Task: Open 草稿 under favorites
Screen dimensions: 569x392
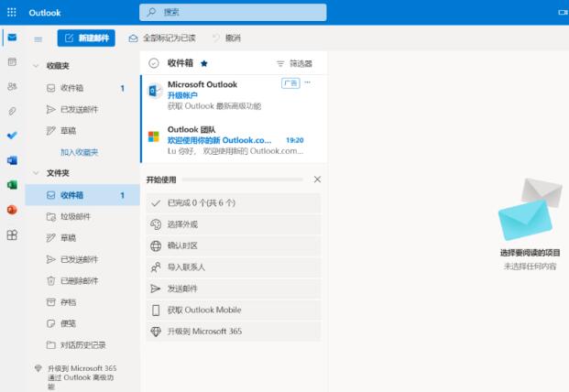Action: click(82, 131)
